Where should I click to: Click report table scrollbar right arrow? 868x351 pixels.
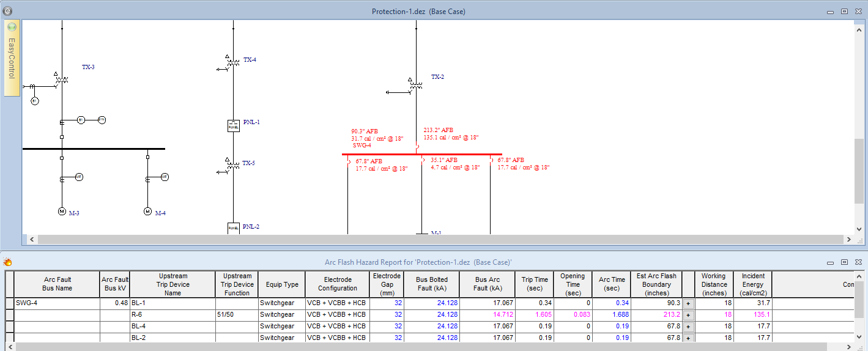[x=848, y=346]
